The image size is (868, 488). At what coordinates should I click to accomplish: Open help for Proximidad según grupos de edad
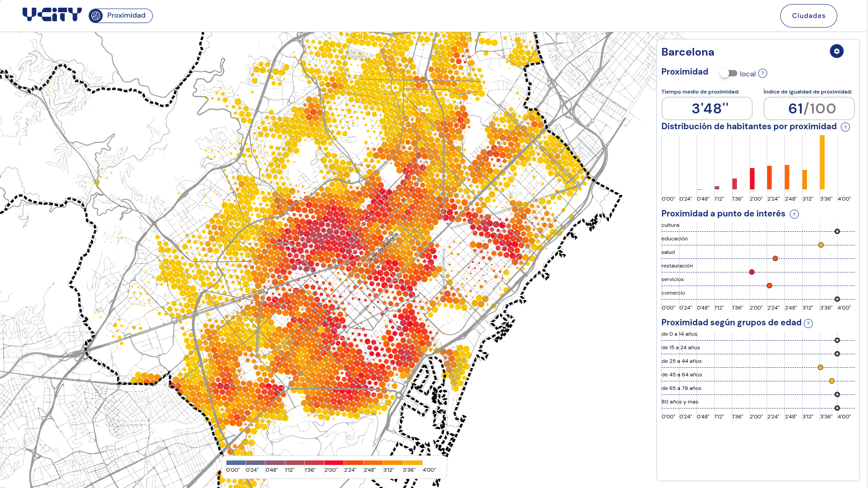point(808,323)
